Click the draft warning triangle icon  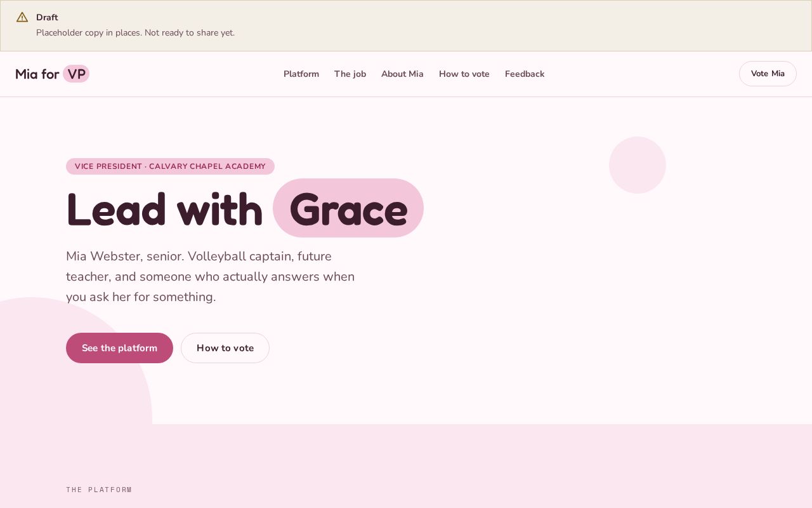22,17
